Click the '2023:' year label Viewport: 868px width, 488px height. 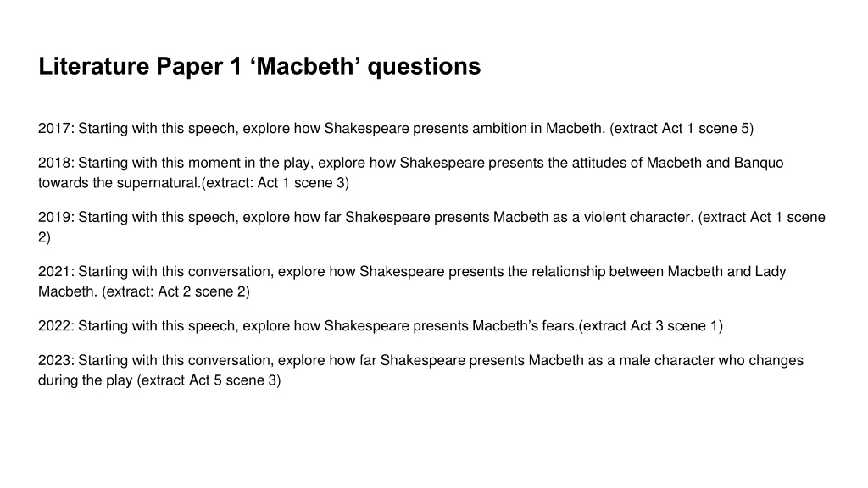(56, 360)
